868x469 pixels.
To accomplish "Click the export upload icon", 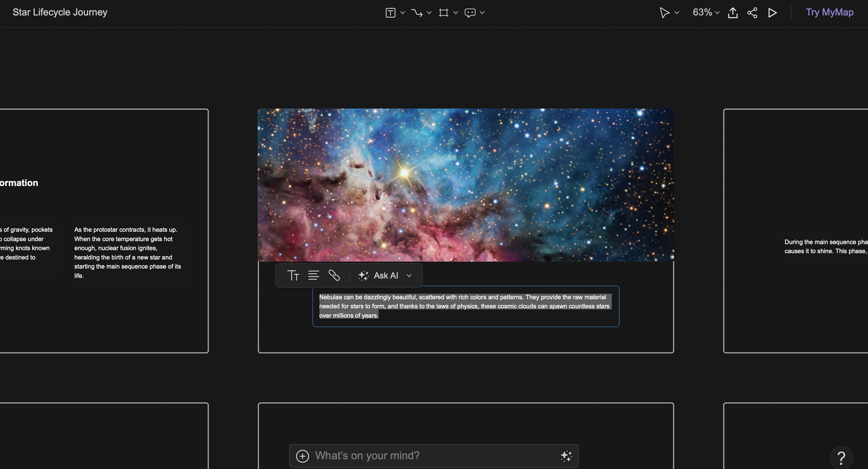I will pyautogui.click(x=733, y=13).
